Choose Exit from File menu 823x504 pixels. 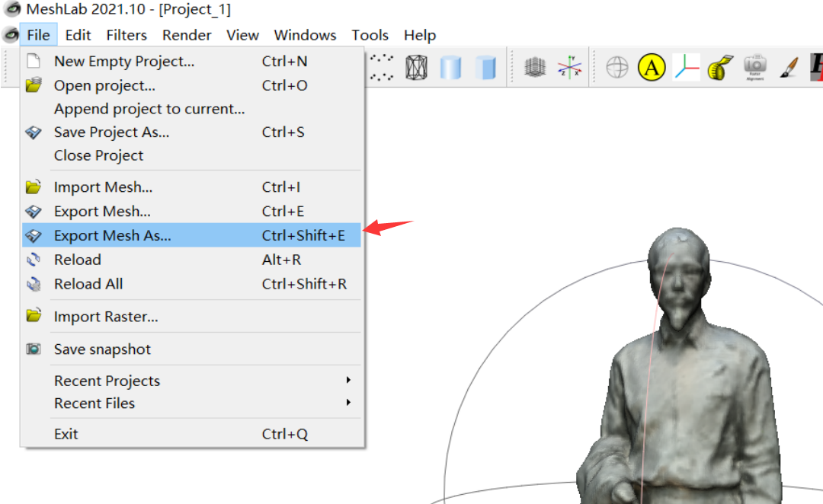click(x=191, y=434)
